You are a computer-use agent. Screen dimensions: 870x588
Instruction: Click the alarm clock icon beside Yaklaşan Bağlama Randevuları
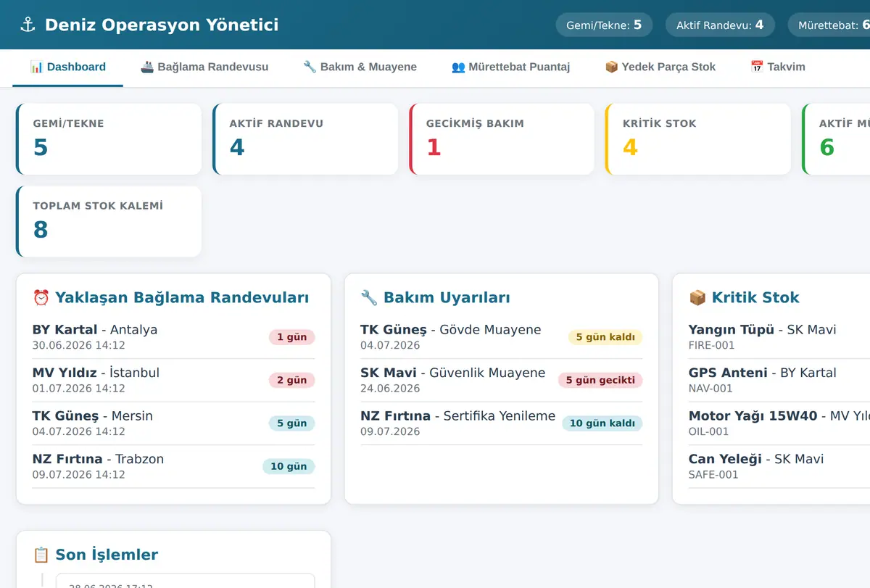(x=41, y=297)
